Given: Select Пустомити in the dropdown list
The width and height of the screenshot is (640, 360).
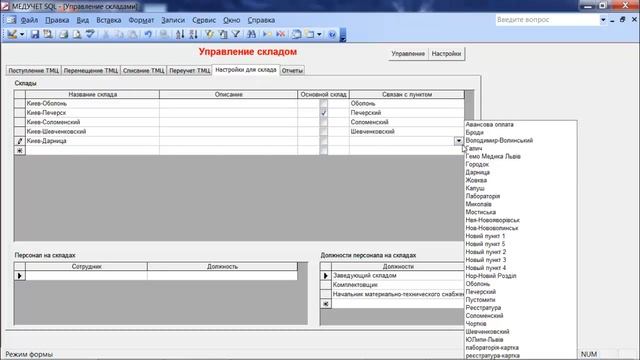Looking at the screenshot, I should pyautogui.click(x=480, y=300).
